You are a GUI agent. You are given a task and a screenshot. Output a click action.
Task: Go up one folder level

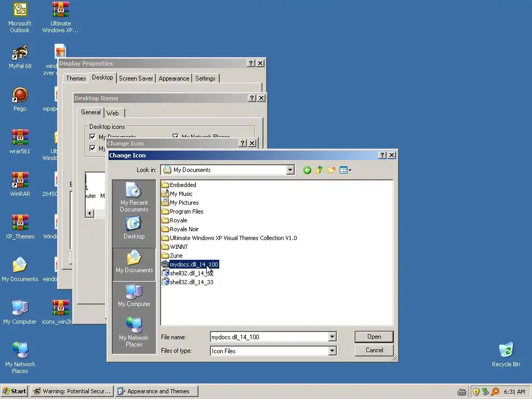(320, 170)
